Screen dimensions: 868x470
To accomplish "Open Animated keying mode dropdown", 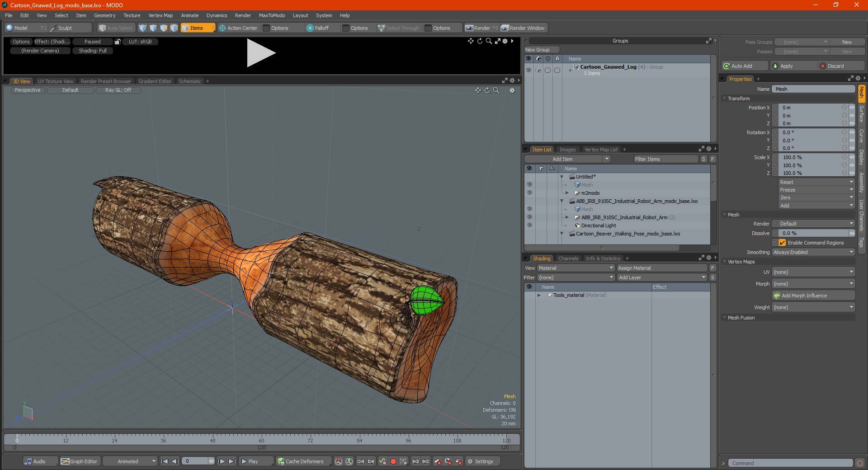I will pos(130,461).
